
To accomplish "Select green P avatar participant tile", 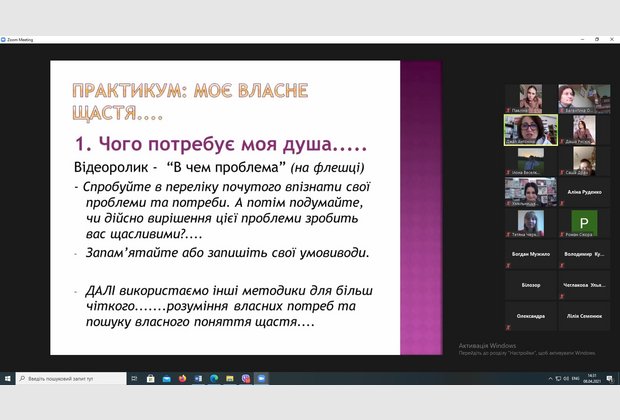I will coord(584,223).
